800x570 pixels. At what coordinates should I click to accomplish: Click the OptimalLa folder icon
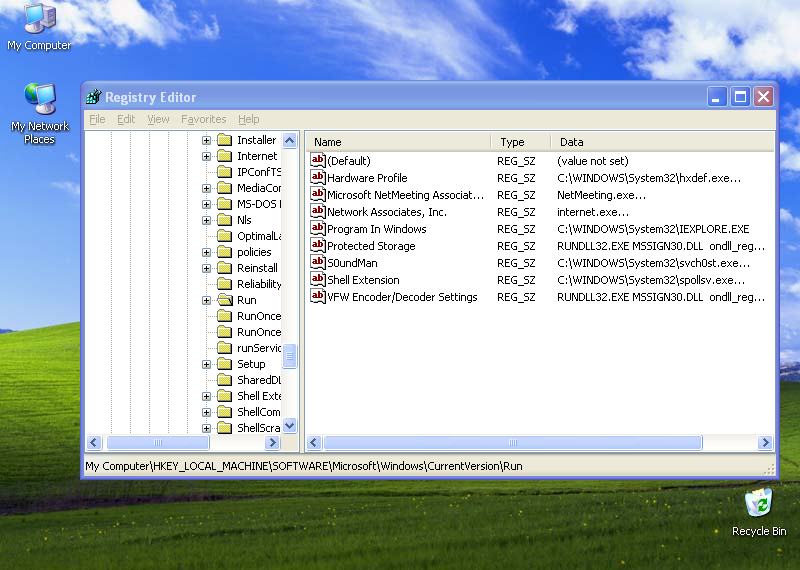224,236
